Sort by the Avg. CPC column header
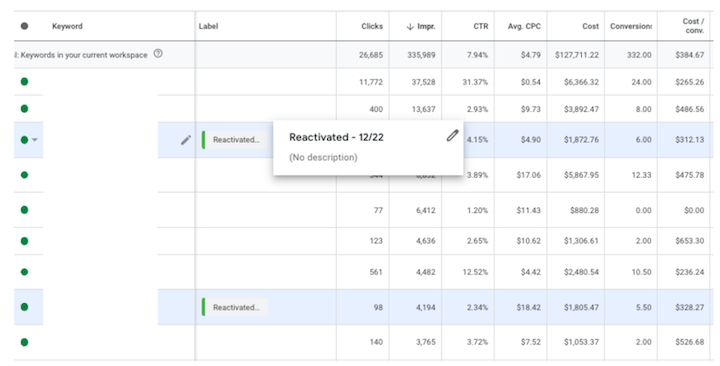 click(x=524, y=26)
